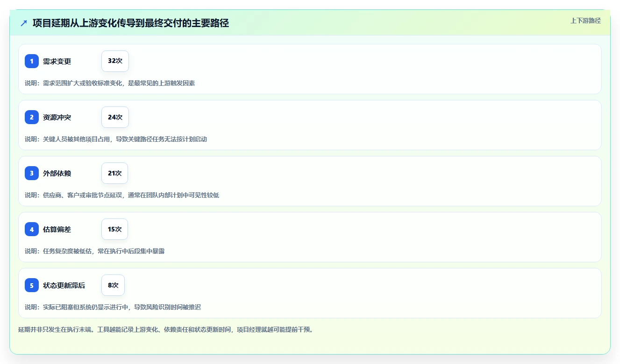Click the arrow icon beside the title
Image resolution: width=620 pixels, height=364 pixels.
(x=24, y=23)
